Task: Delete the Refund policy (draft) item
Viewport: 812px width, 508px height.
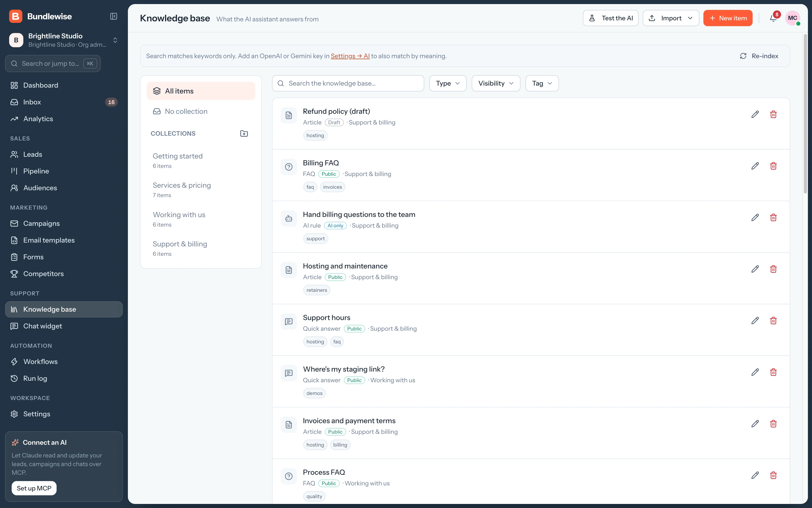Action: coord(773,114)
